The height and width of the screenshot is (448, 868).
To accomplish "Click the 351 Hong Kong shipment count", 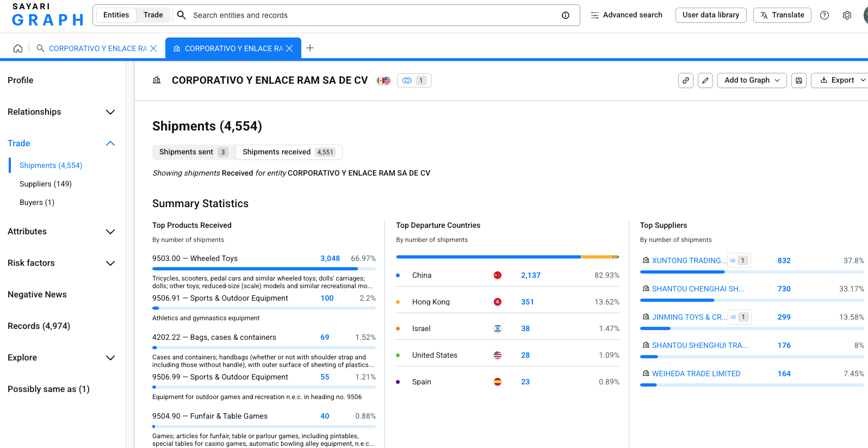I will (x=528, y=302).
